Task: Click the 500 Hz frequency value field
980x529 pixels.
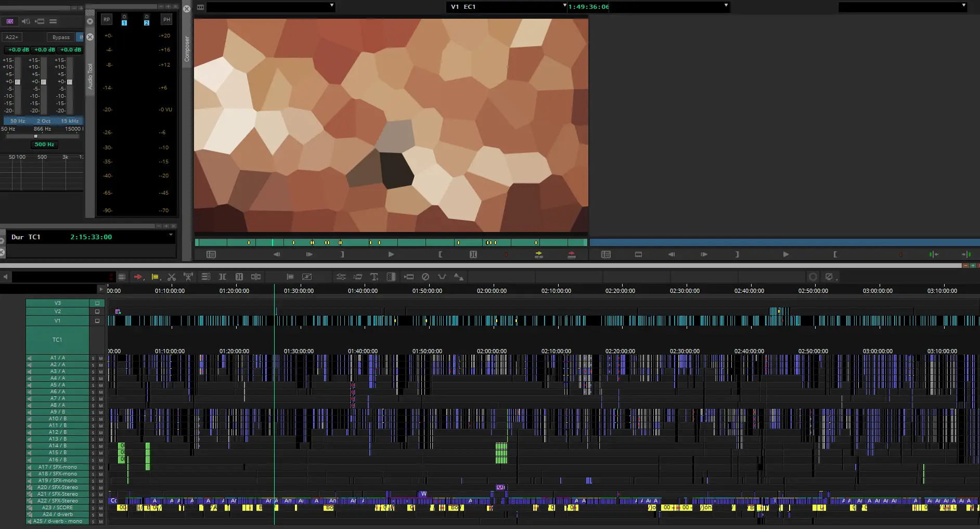Action: [x=44, y=145]
